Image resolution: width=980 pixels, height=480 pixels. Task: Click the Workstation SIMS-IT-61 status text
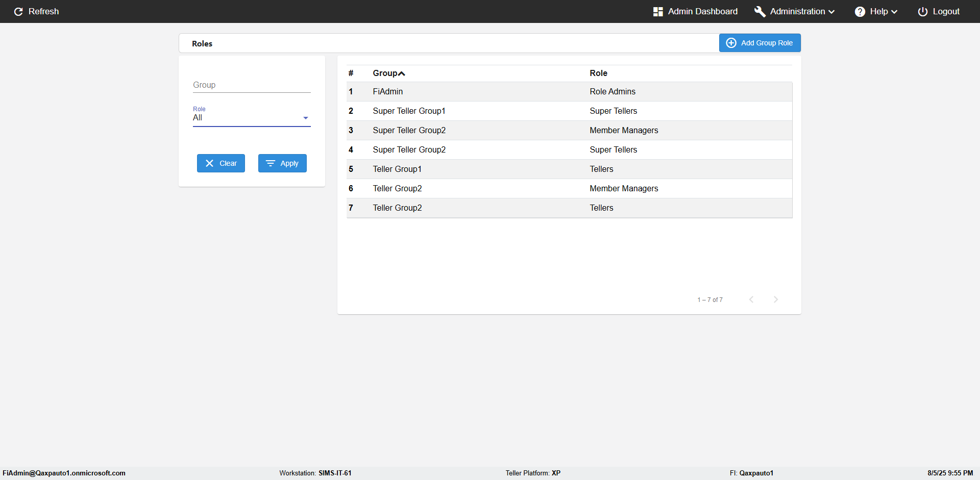(315, 473)
